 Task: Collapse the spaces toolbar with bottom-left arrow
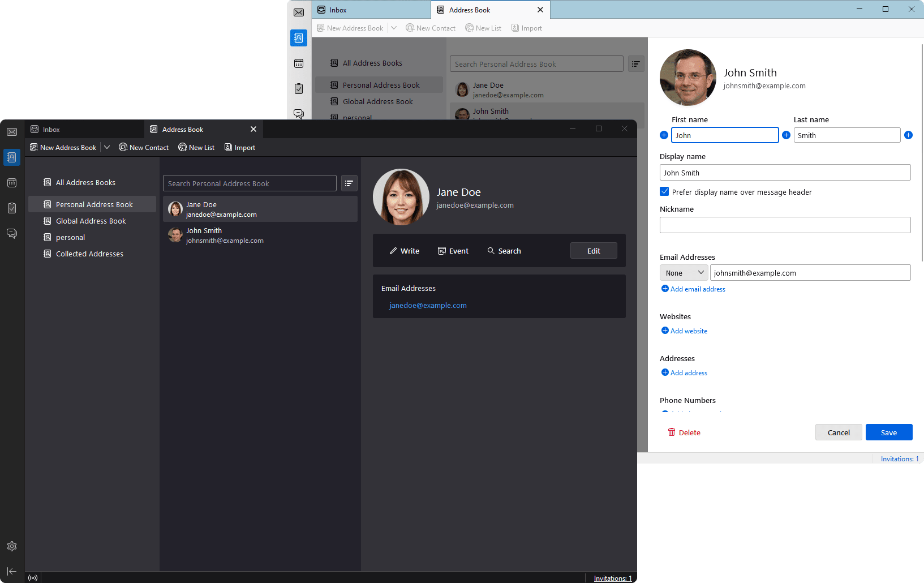tap(12, 571)
